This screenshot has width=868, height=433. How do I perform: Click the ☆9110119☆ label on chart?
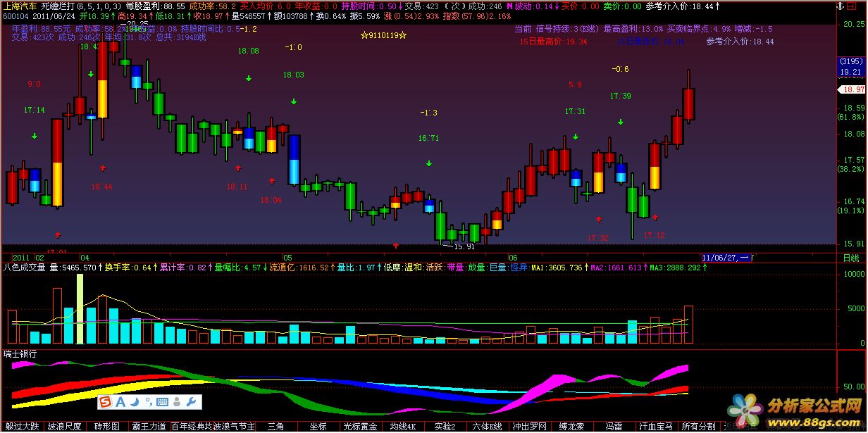(384, 34)
